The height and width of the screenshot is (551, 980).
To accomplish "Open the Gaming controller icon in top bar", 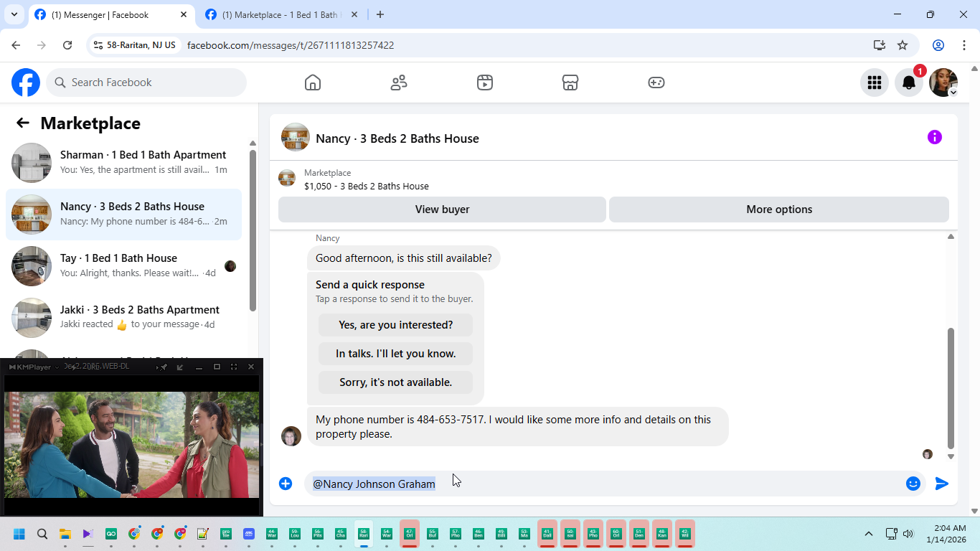I will point(656,83).
